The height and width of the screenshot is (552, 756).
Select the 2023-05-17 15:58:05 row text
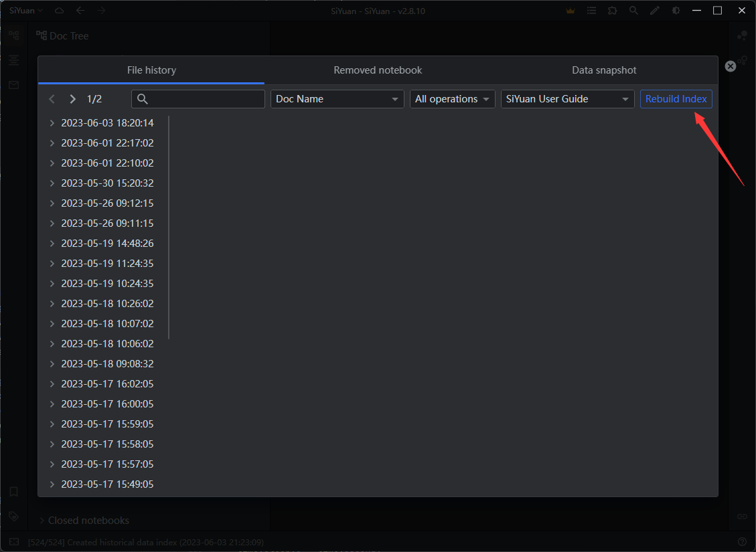coord(107,444)
